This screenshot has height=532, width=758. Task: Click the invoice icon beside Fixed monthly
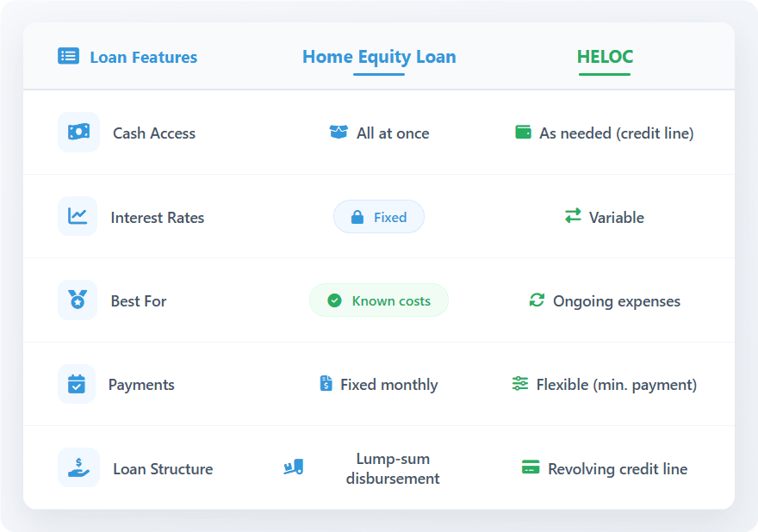(326, 383)
